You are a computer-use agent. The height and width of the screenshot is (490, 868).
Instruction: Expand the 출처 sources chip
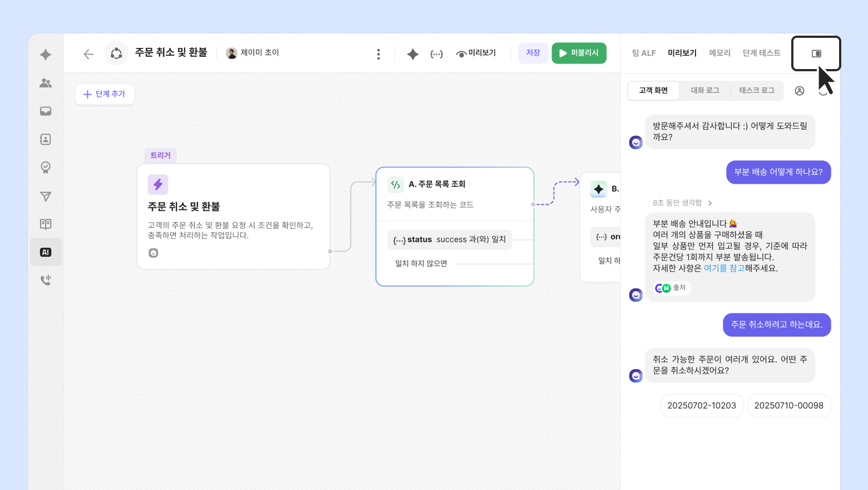pyautogui.click(x=671, y=288)
